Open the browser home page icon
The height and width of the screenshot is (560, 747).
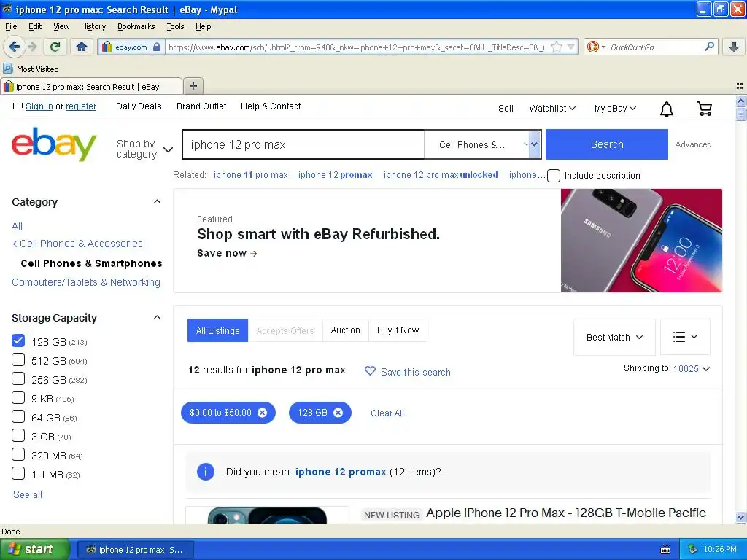[82, 47]
